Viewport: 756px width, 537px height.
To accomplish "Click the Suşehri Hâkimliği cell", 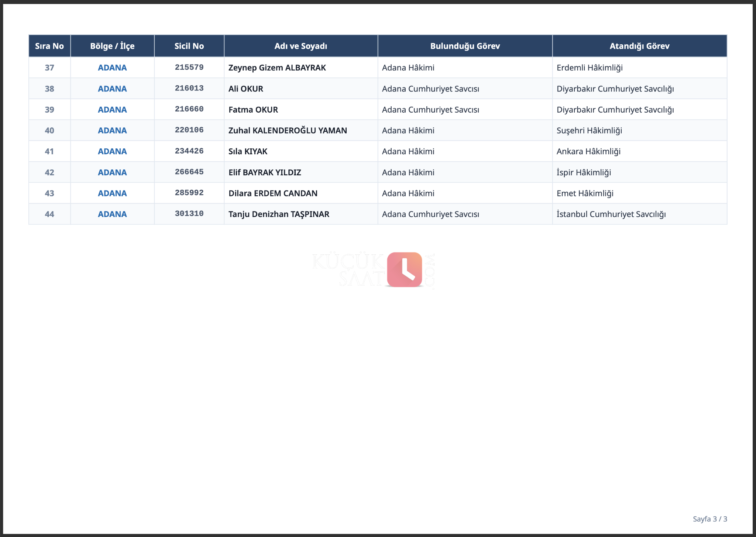I will 639,130.
